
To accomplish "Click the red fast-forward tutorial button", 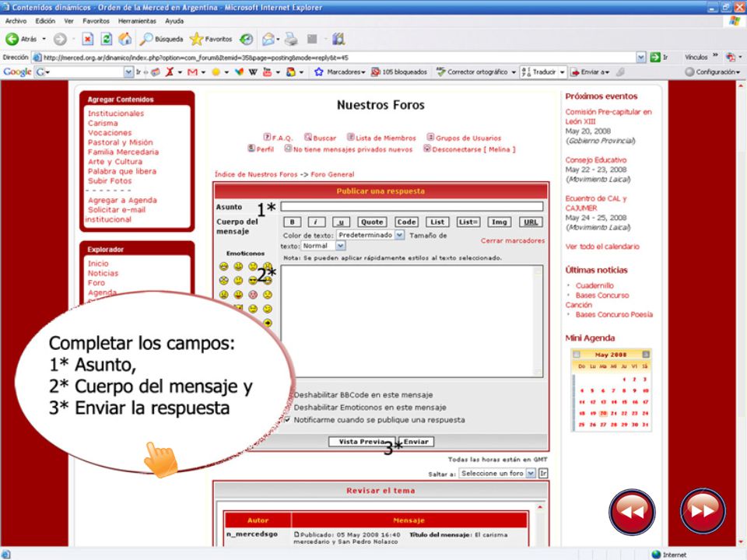I will click(703, 511).
